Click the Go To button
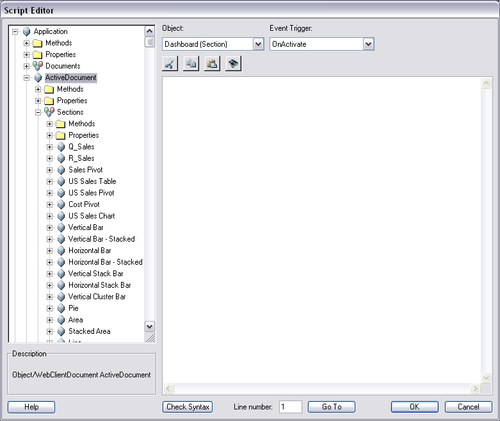The width and height of the screenshot is (500, 421). 332,407
